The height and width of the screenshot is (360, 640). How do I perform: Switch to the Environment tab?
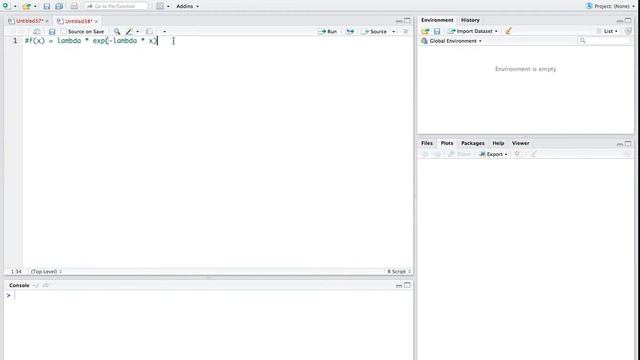point(437,20)
